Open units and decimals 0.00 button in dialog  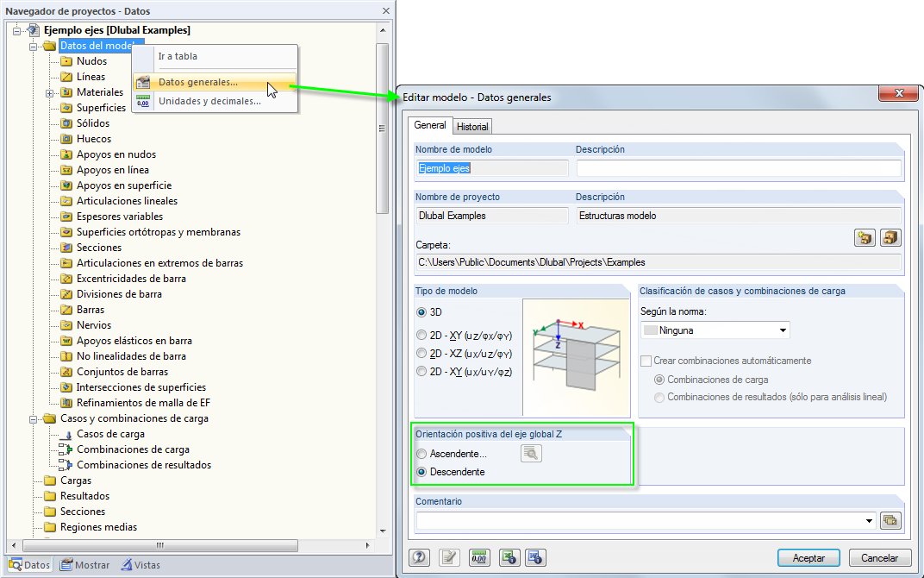(x=479, y=557)
